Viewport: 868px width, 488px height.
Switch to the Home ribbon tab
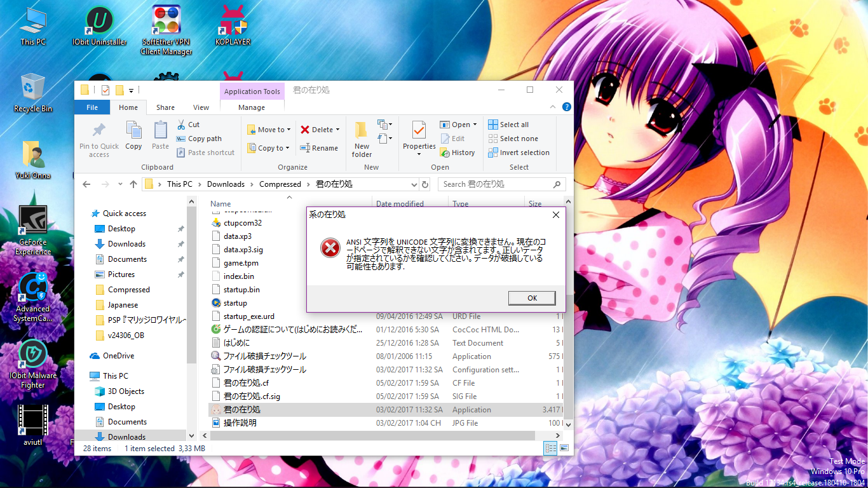pos(128,107)
